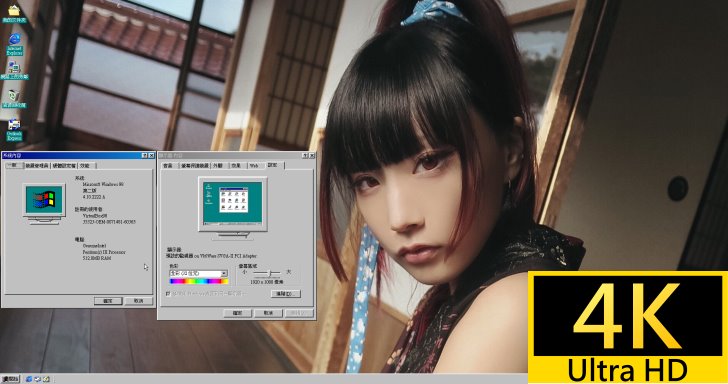Open the Start menu button
728x384 pixels.
click(x=10, y=379)
